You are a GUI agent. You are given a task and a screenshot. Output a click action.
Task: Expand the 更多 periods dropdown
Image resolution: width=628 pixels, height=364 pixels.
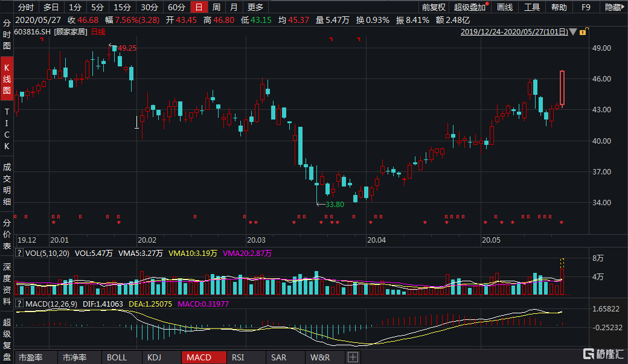tap(255, 7)
